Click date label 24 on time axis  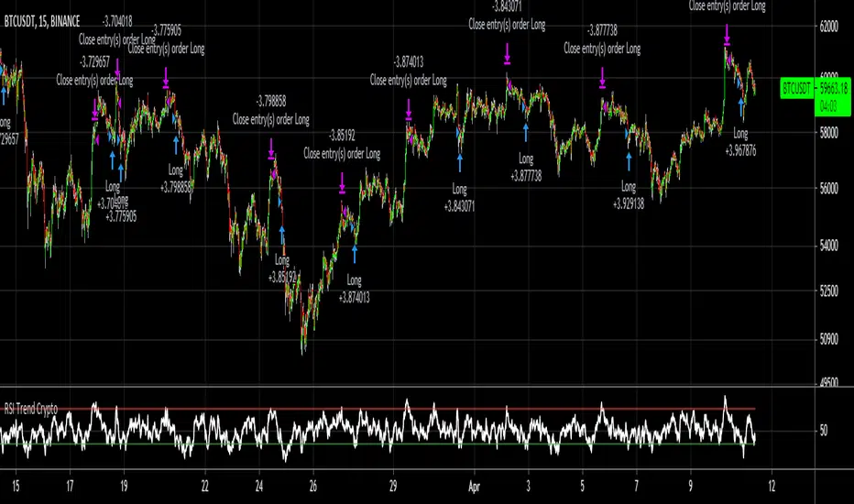[258, 486]
